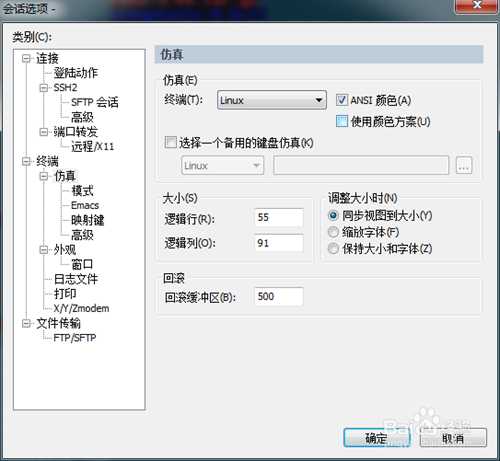Click the 逻辑行 field containing 55

pos(279,218)
